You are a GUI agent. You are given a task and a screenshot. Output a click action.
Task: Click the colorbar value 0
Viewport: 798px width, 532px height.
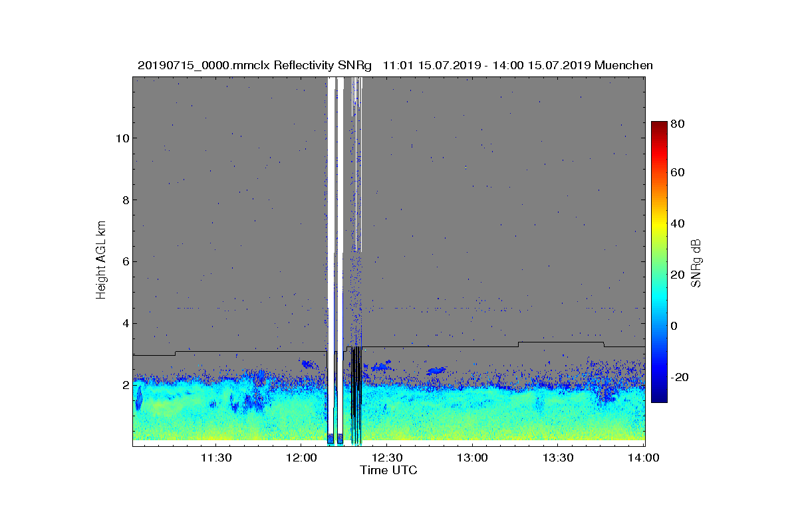pos(675,326)
